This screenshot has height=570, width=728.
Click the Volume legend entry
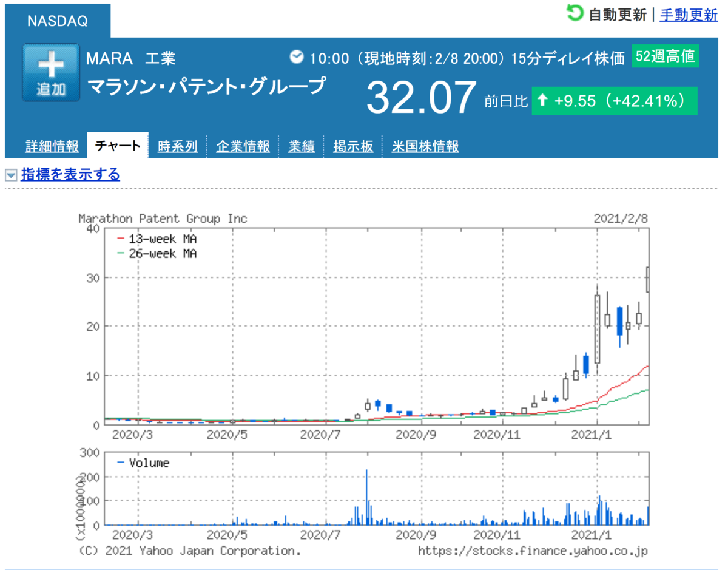143,463
